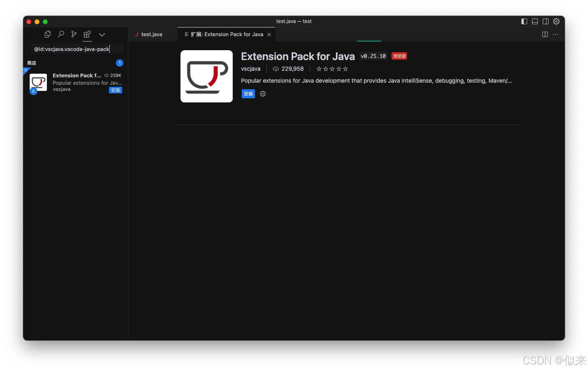Click the marketplace result count badge
This screenshot has height=371, width=588.
(x=120, y=63)
